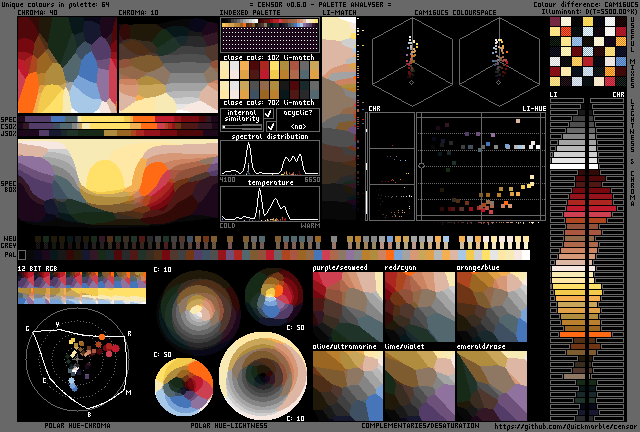
Task: Click the right CAM16UCS colourspace cube
Action: 499,60
